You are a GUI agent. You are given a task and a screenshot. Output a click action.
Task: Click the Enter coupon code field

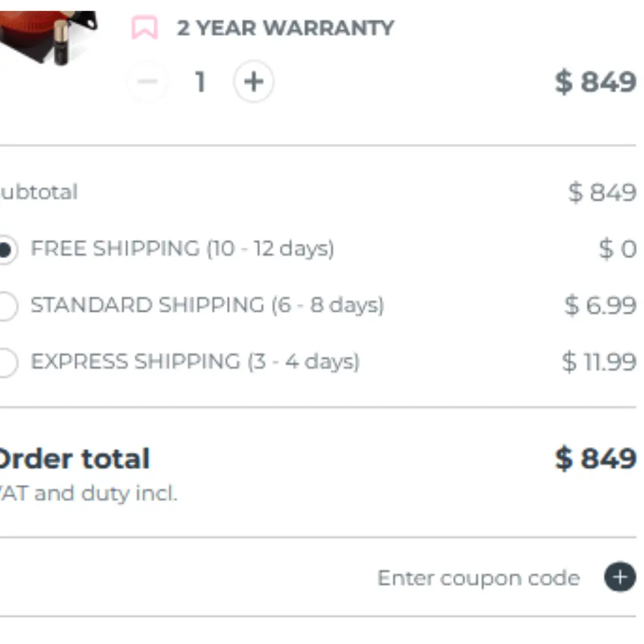pos(477,577)
